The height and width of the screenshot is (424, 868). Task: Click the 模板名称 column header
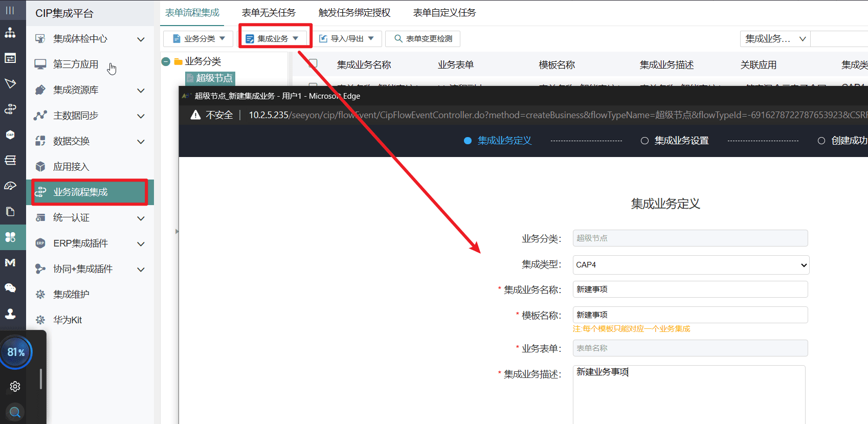click(x=557, y=65)
